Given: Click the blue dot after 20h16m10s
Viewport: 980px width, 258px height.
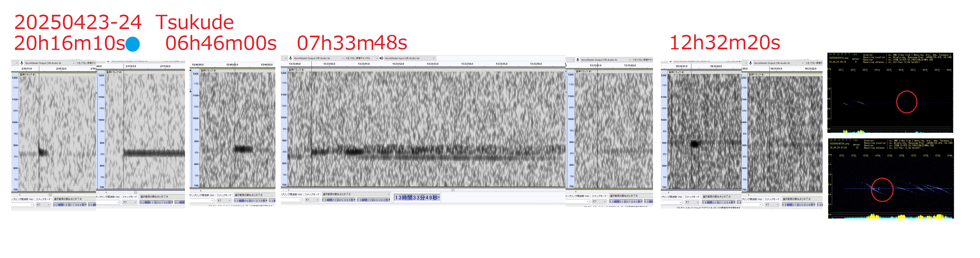Looking at the screenshot, I should [133, 44].
